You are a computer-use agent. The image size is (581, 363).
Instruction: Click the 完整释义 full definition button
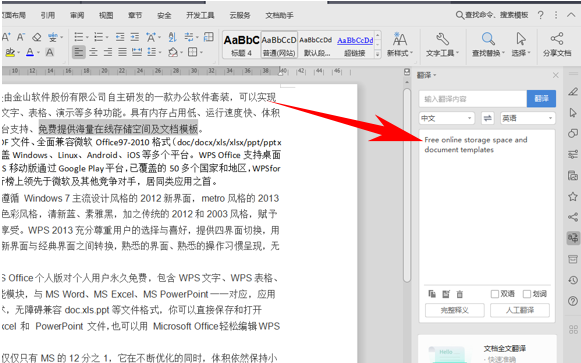pos(455,310)
